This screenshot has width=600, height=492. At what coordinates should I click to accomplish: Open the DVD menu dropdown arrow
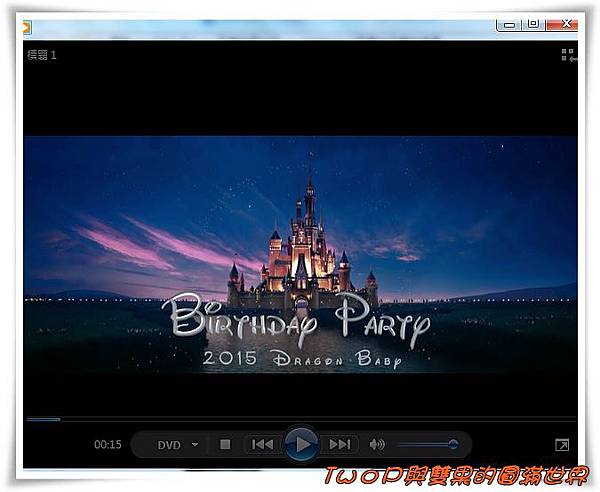pyautogui.click(x=195, y=445)
